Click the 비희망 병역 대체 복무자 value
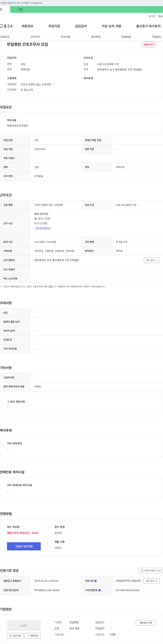Viewport: 163px width, 644px height. coord(38,386)
